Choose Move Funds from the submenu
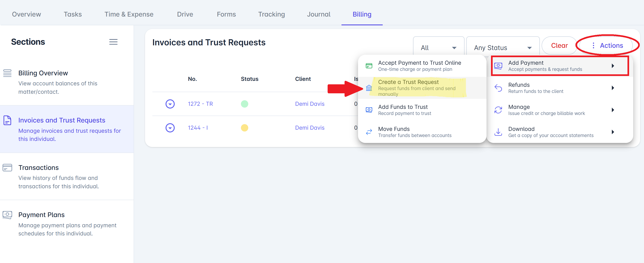This screenshot has width=644, height=263. pos(422,132)
